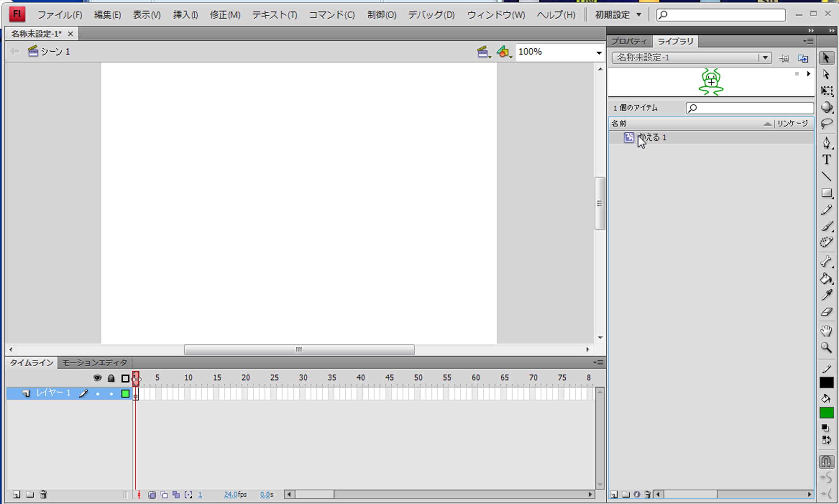839x504 pixels.
Task: Select the Pen tool in toolbar
Action: 826,142
